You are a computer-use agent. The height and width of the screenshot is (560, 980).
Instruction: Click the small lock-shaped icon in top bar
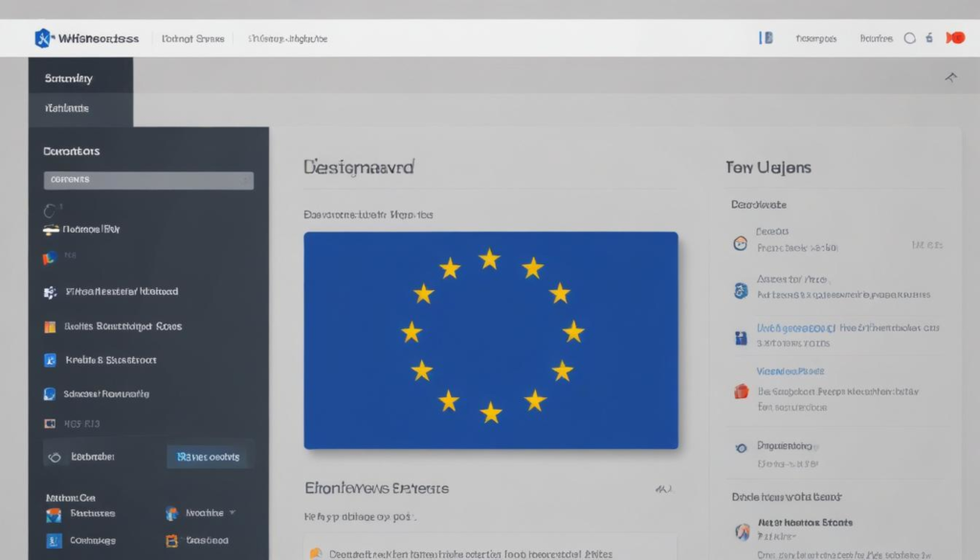pos(929,37)
